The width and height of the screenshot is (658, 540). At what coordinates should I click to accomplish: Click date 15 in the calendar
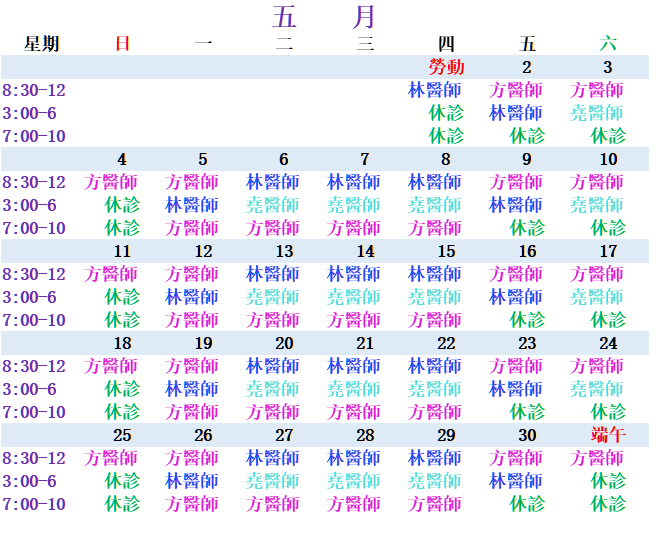pos(446,251)
